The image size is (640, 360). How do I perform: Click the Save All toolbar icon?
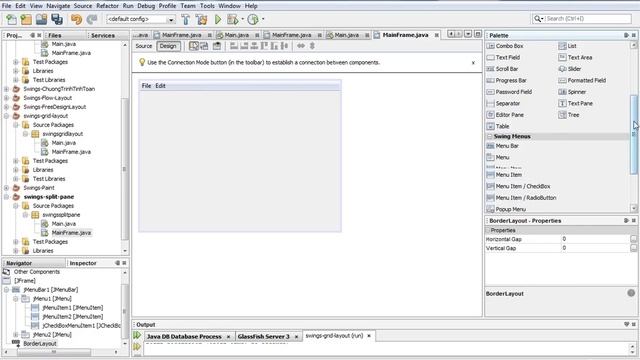pyautogui.click(x=57, y=19)
